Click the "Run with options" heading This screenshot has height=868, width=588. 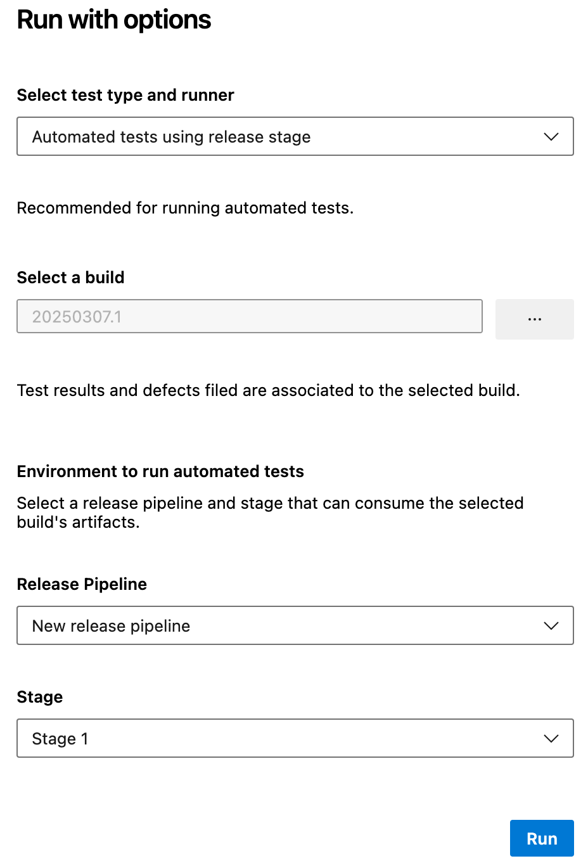[113, 20]
